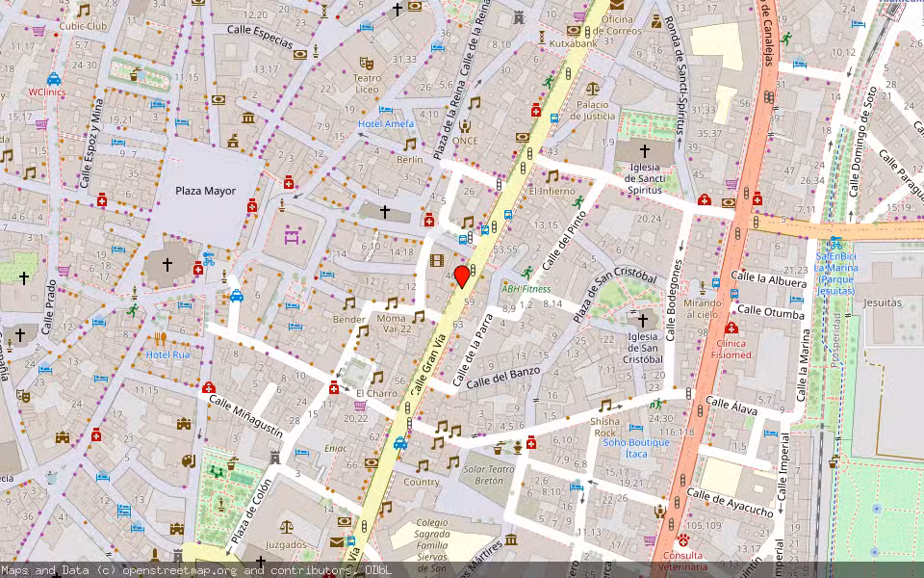Image resolution: width=924 pixels, height=578 pixels.
Task: Click the Calle Gran Vía street name
Action: coord(428,363)
